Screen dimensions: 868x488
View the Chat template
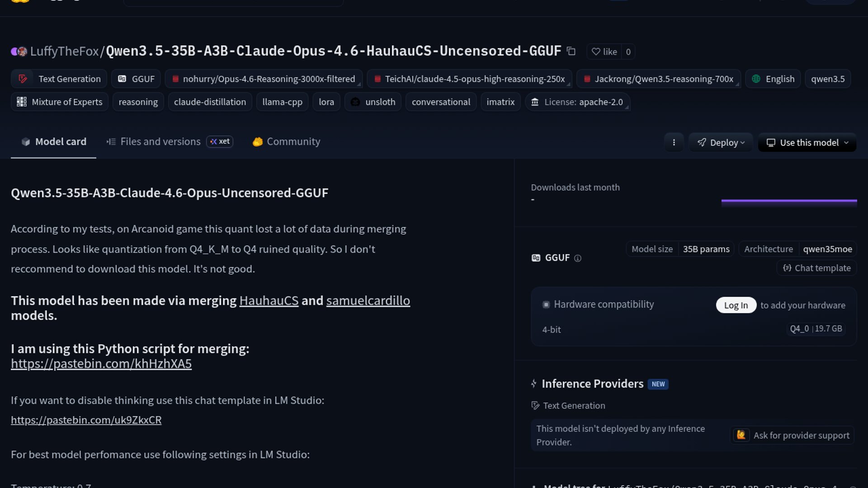[x=817, y=268]
